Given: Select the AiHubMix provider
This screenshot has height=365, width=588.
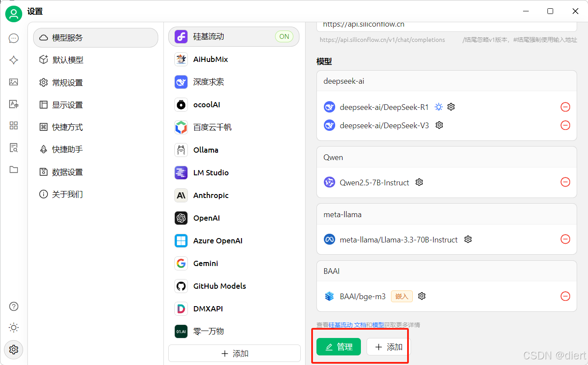Looking at the screenshot, I should [234, 59].
